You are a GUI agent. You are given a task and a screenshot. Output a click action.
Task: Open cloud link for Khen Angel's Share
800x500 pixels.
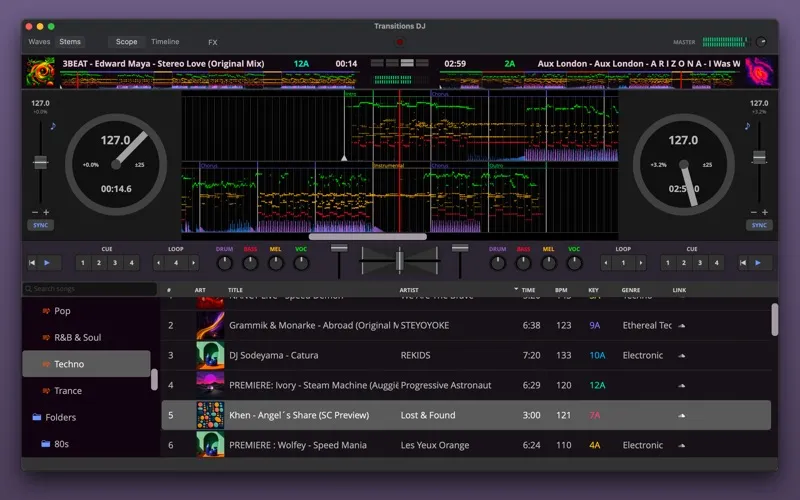pos(682,415)
